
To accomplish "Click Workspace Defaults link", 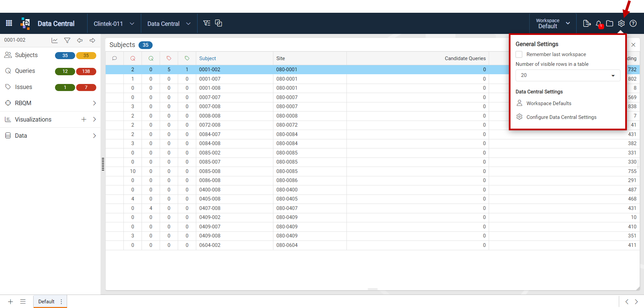I will 549,103.
